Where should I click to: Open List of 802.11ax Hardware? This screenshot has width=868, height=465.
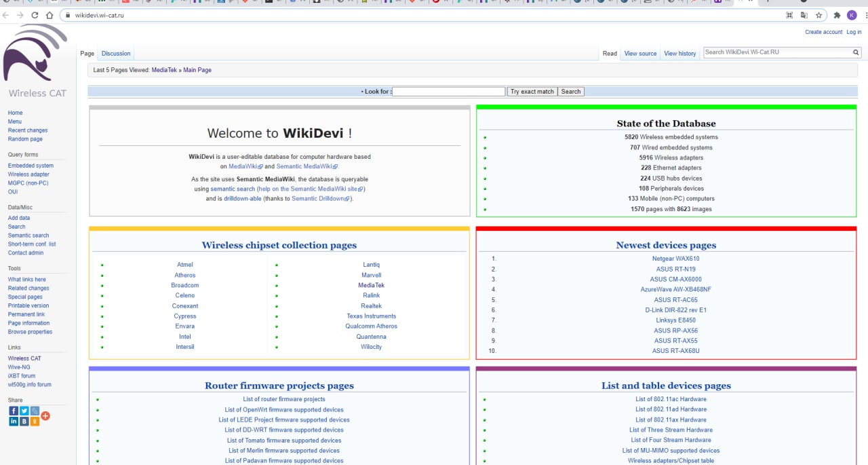pos(671,420)
